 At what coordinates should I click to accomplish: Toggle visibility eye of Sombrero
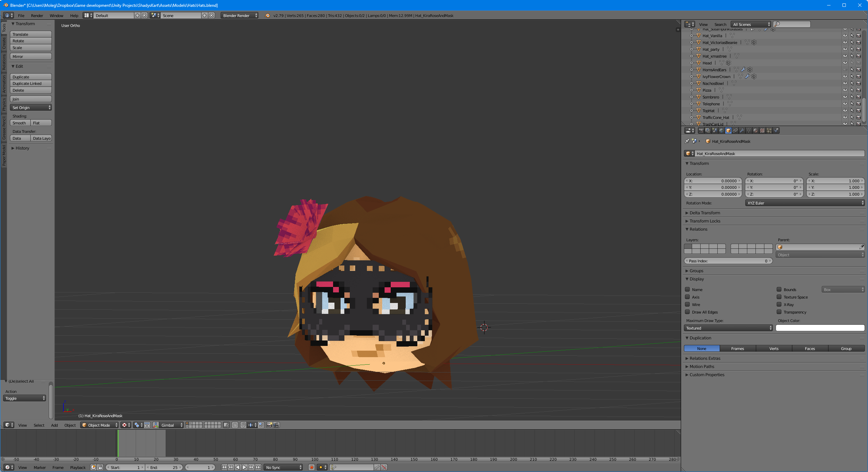pos(845,97)
